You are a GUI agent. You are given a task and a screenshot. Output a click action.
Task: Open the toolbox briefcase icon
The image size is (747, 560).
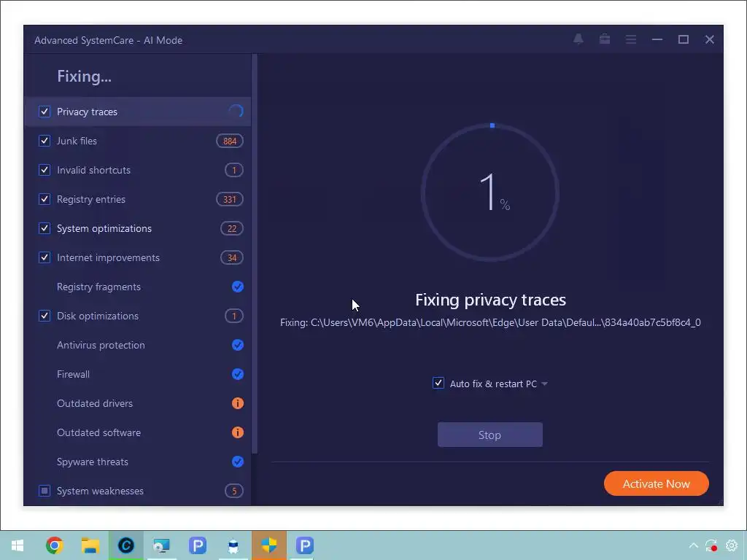(x=605, y=39)
